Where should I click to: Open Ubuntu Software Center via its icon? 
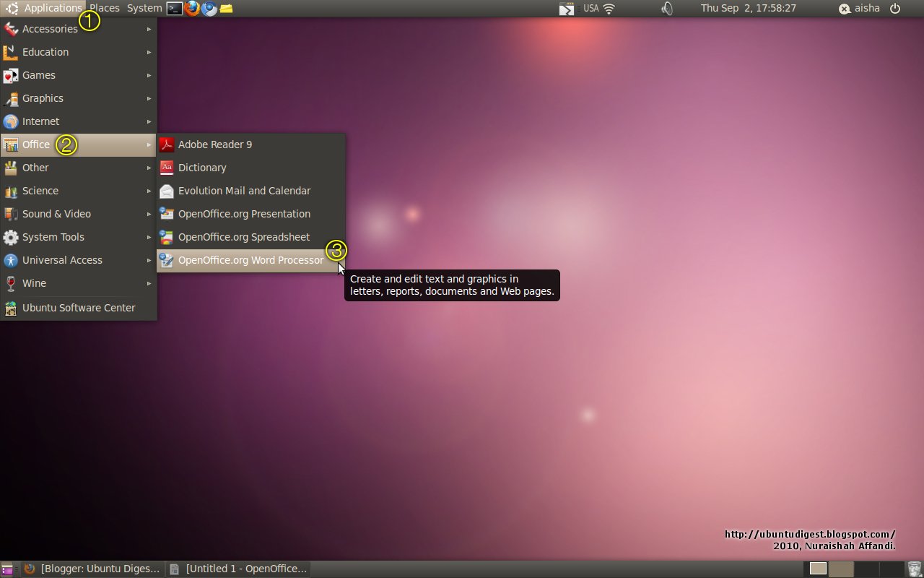[x=11, y=308]
